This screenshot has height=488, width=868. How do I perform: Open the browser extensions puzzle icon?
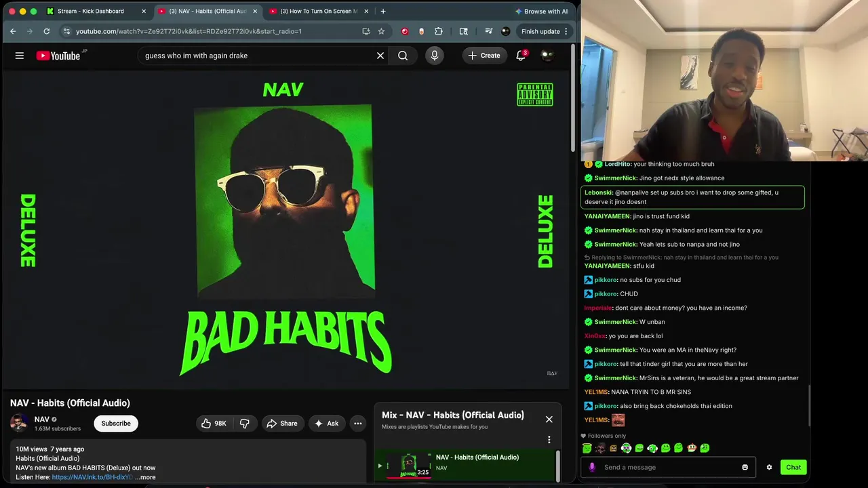439,31
